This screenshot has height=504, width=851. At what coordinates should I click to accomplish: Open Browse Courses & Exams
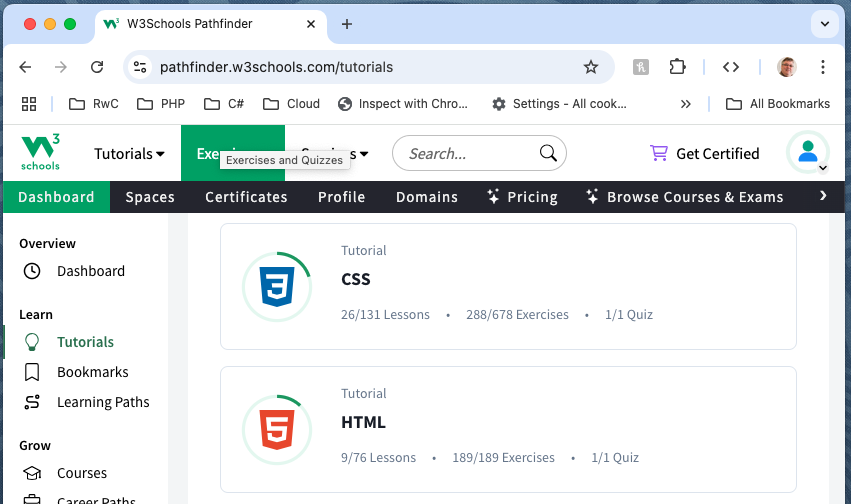click(684, 197)
